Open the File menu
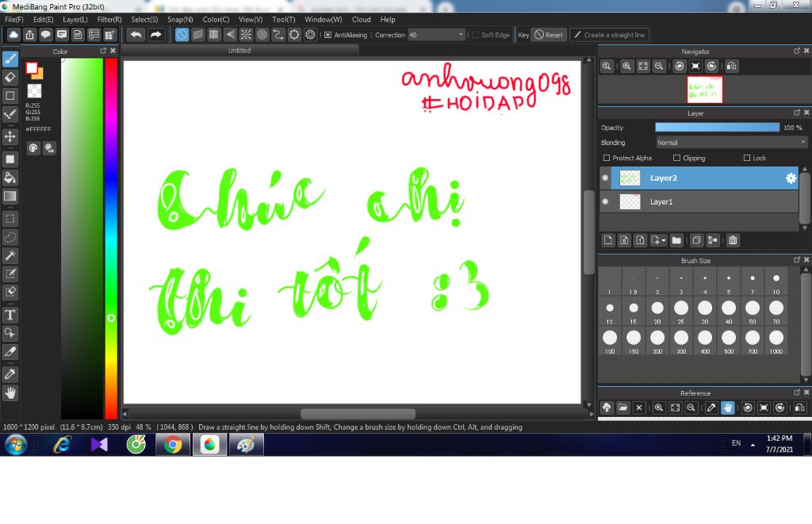The image size is (812, 524). [14, 20]
